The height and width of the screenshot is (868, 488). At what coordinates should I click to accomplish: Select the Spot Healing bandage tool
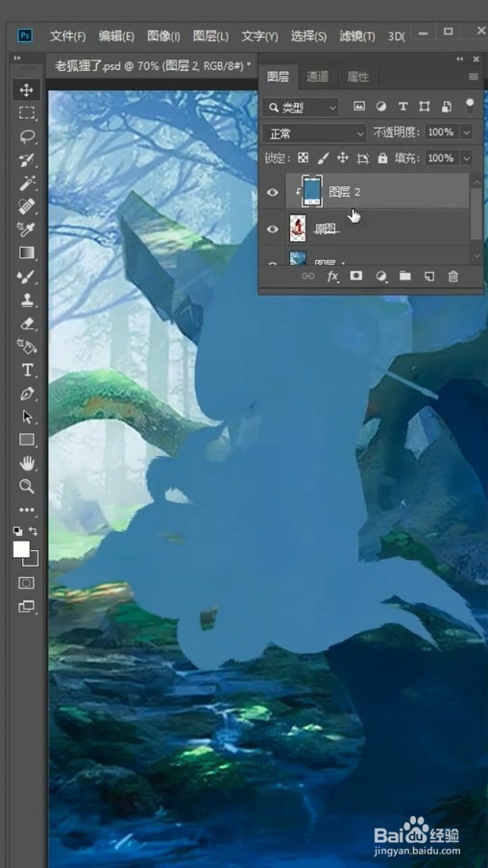27,206
